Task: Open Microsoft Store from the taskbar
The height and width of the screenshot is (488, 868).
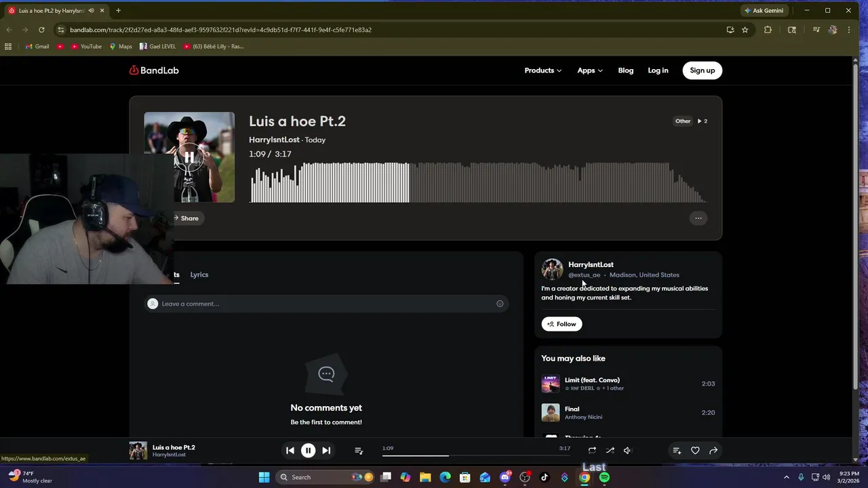Action: coord(465,477)
